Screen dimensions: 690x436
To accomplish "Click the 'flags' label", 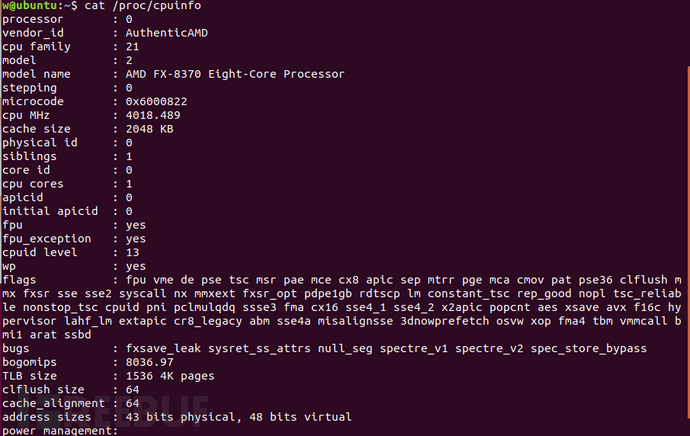I will pos(20,279).
